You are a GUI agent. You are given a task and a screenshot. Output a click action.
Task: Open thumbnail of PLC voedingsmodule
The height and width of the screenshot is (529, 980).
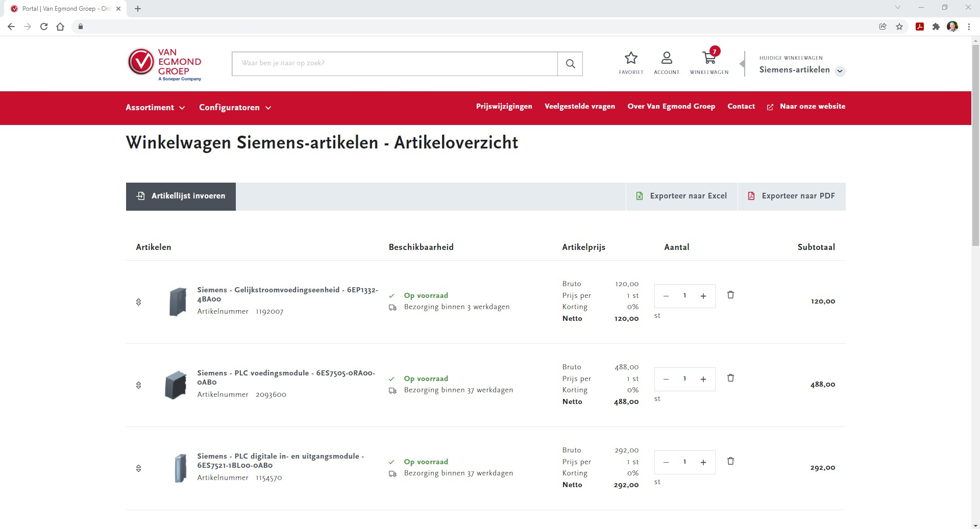176,385
